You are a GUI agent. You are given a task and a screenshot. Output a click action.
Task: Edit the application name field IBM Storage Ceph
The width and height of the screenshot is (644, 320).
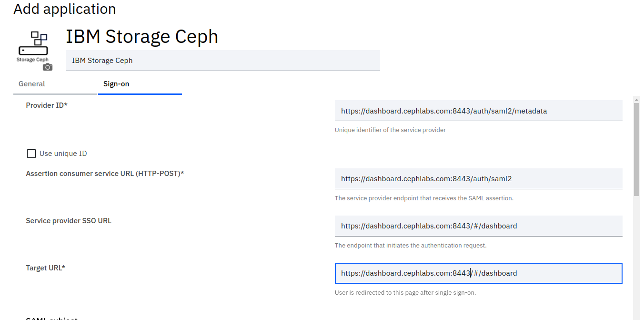point(223,61)
